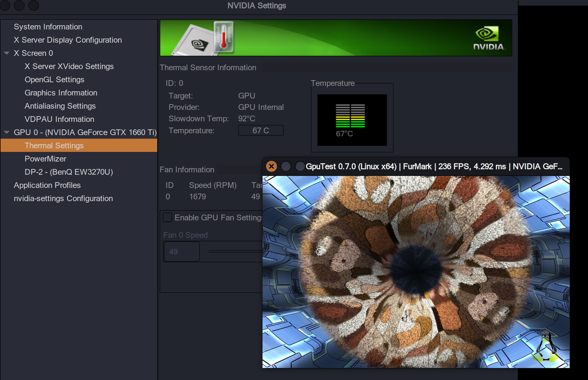Image resolution: width=588 pixels, height=380 pixels.
Task: Click the Temperature 67 C readout field
Action: [x=261, y=130]
